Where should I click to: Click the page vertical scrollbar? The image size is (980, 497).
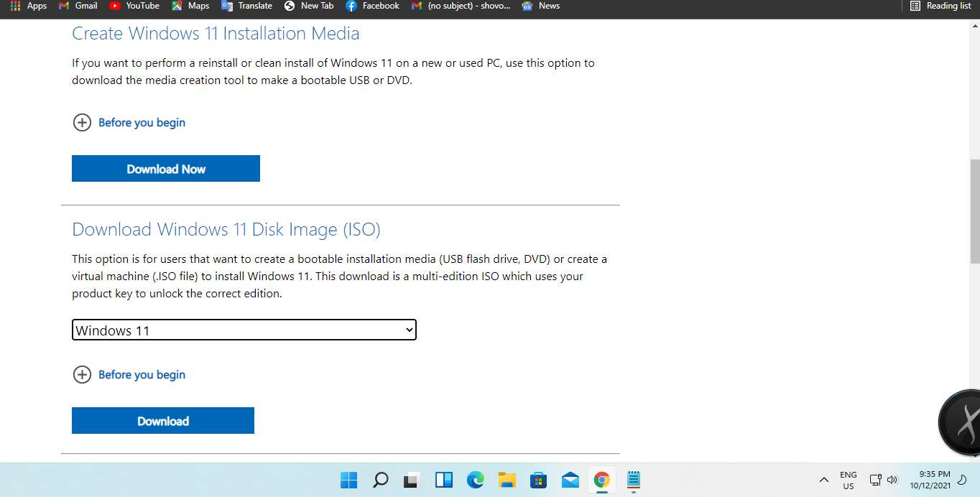[x=975, y=212]
